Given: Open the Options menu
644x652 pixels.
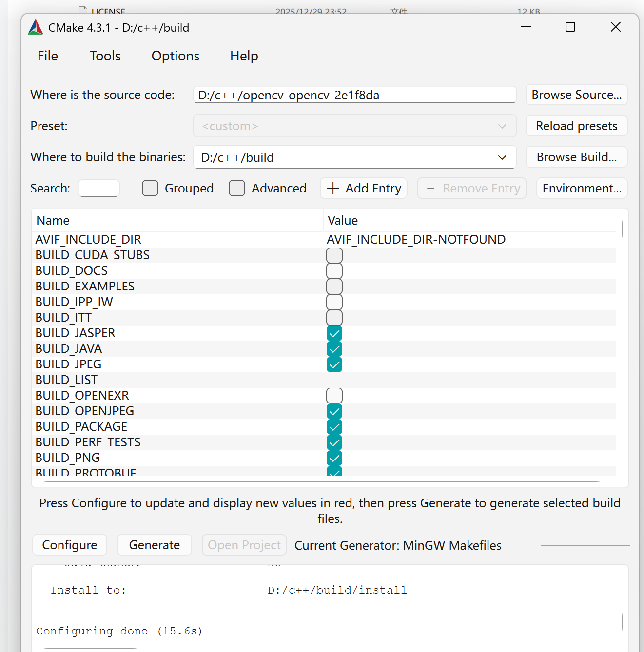Looking at the screenshot, I should tap(176, 56).
